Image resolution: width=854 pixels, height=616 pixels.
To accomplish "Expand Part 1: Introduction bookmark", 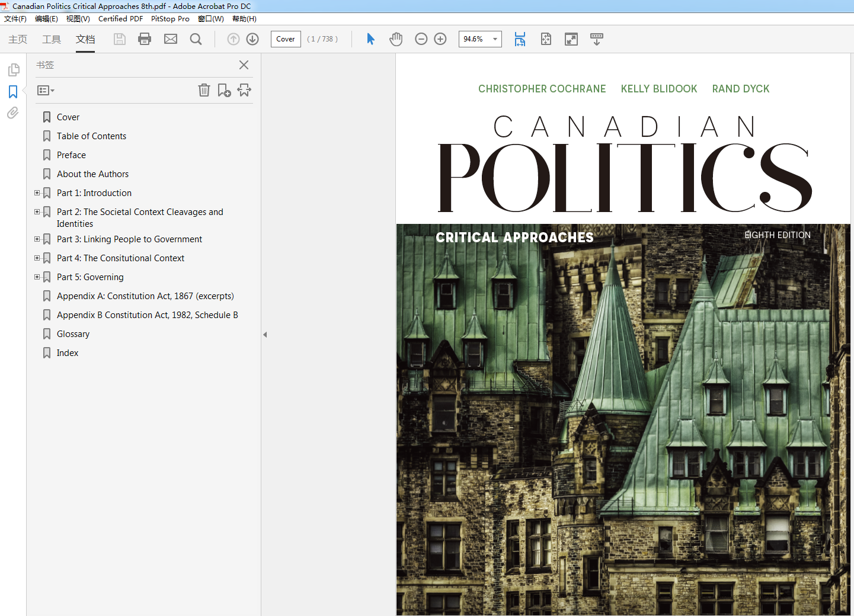I will 37,193.
